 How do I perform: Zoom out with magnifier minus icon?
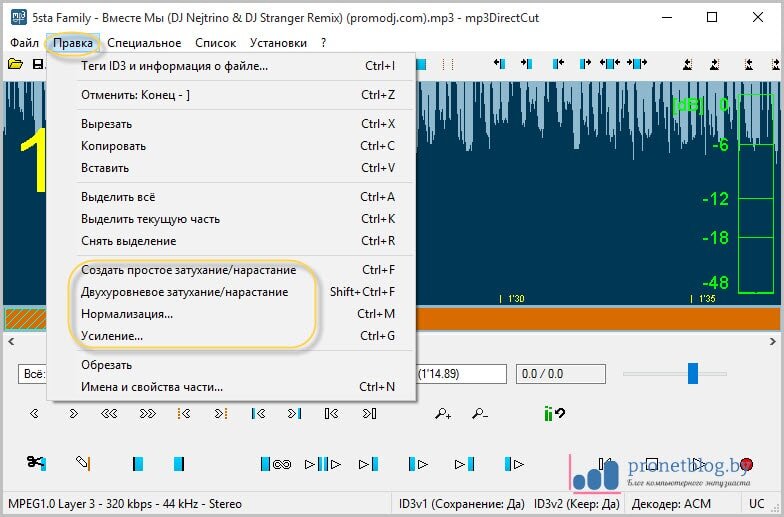480,414
